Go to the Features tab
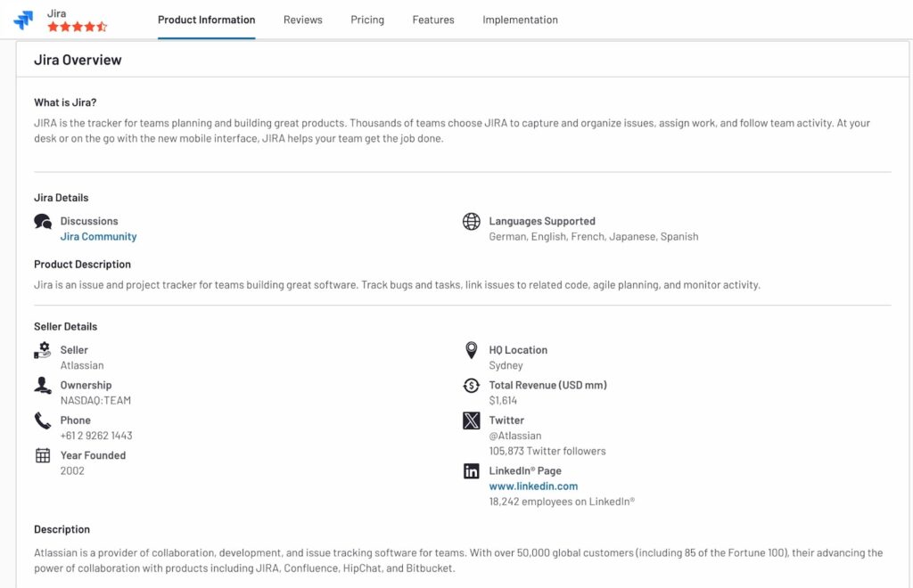 [433, 20]
